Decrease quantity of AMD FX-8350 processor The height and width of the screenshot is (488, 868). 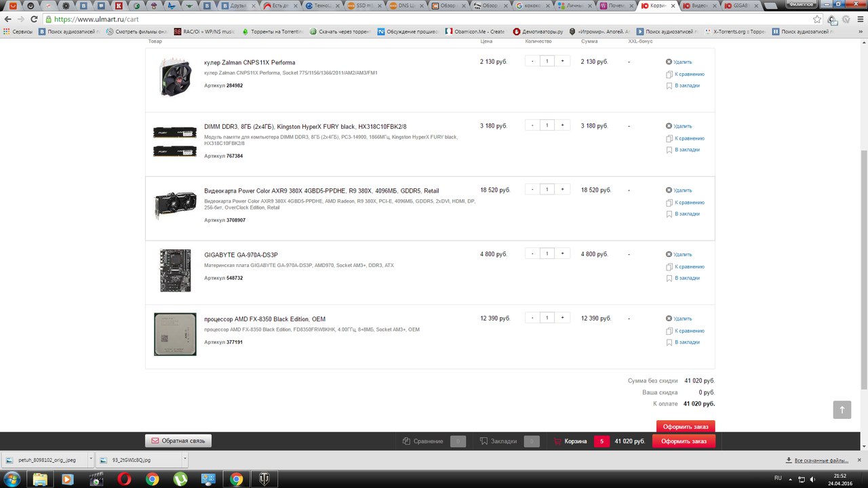pos(532,318)
